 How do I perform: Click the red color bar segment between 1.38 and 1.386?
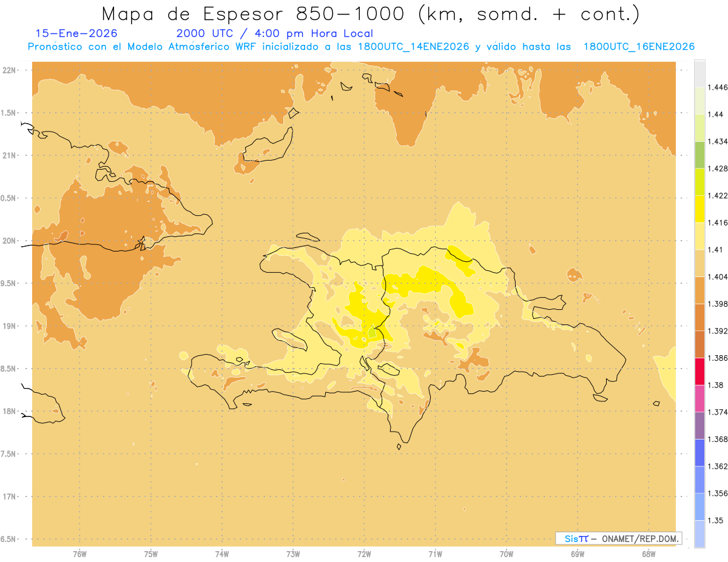click(699, 371)
